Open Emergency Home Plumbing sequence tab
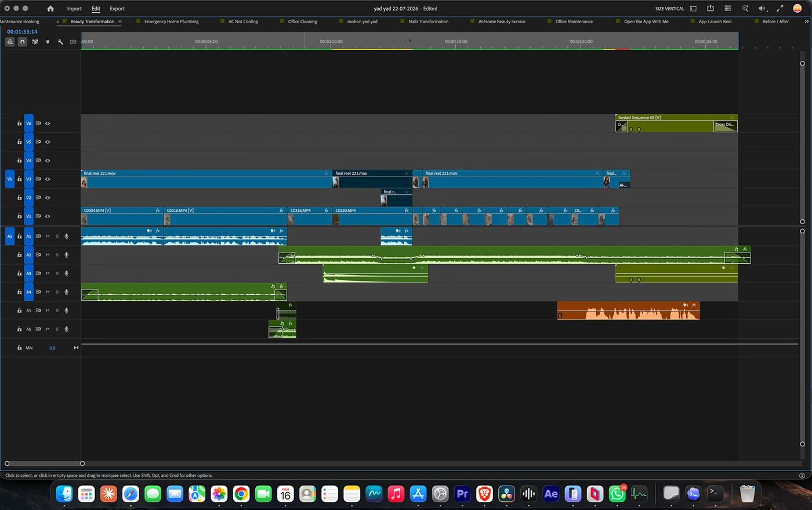Viewport: 812px width, 510px height. (171, 21)
